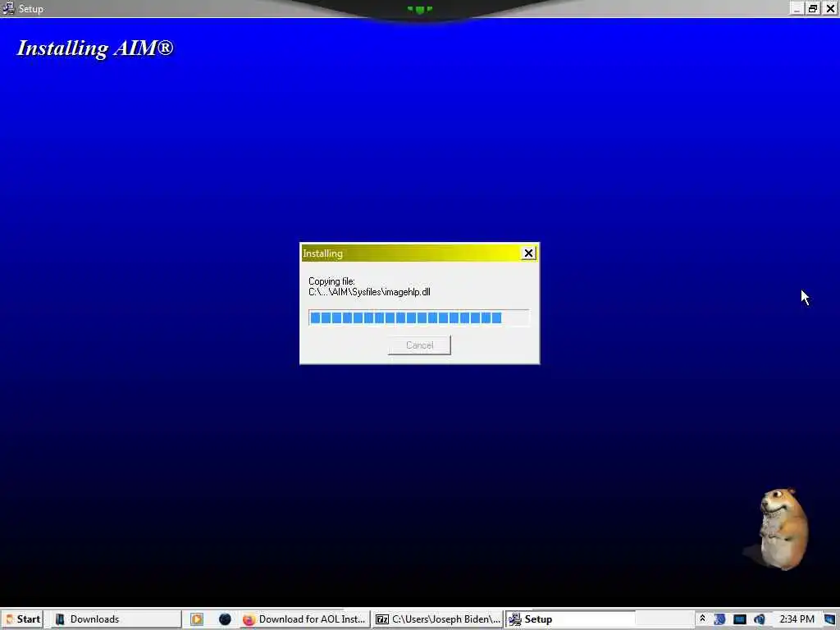
Task: Close the Installing dialog with X
Action: (528, 253)
